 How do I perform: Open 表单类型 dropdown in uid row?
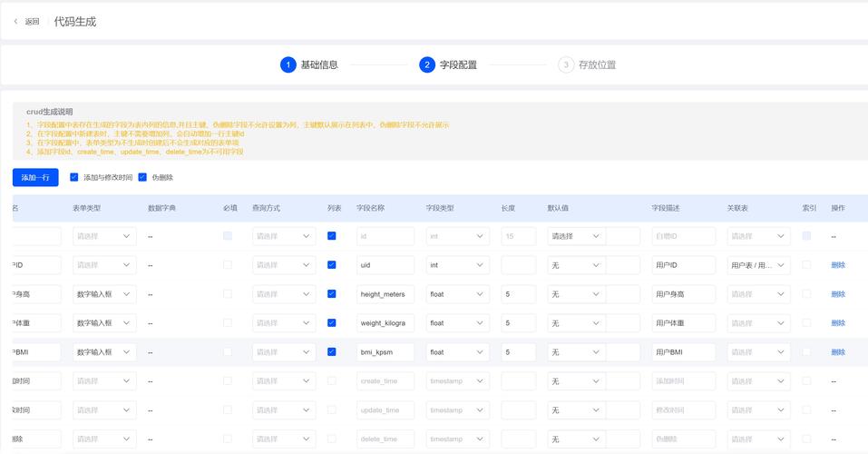tap(104, 265)
